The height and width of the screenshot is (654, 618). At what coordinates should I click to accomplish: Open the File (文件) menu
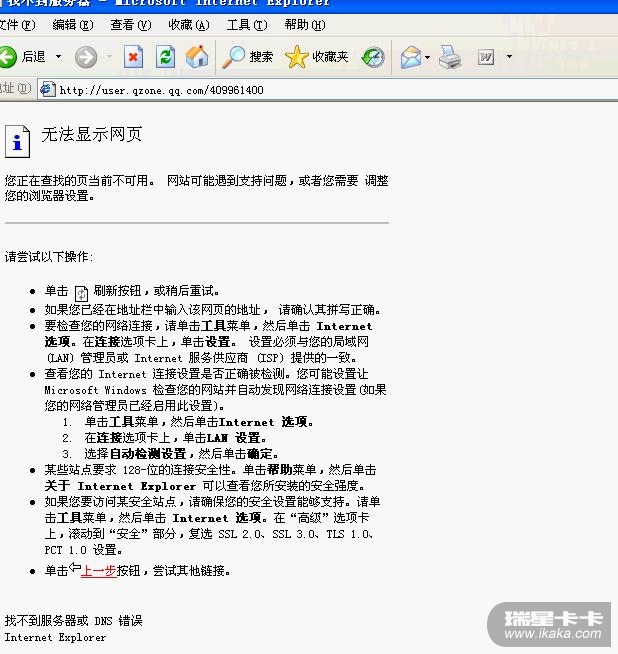17,25
